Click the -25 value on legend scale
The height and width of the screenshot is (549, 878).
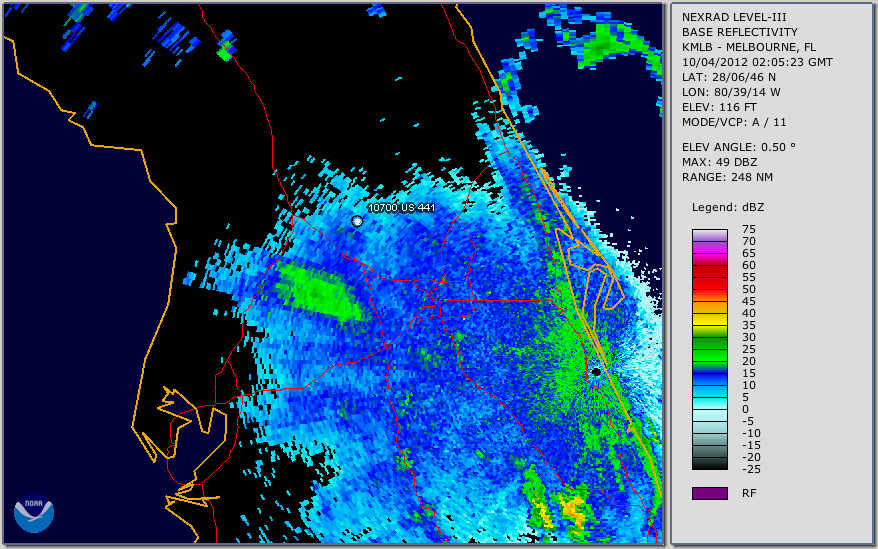(x=751, y=469)
